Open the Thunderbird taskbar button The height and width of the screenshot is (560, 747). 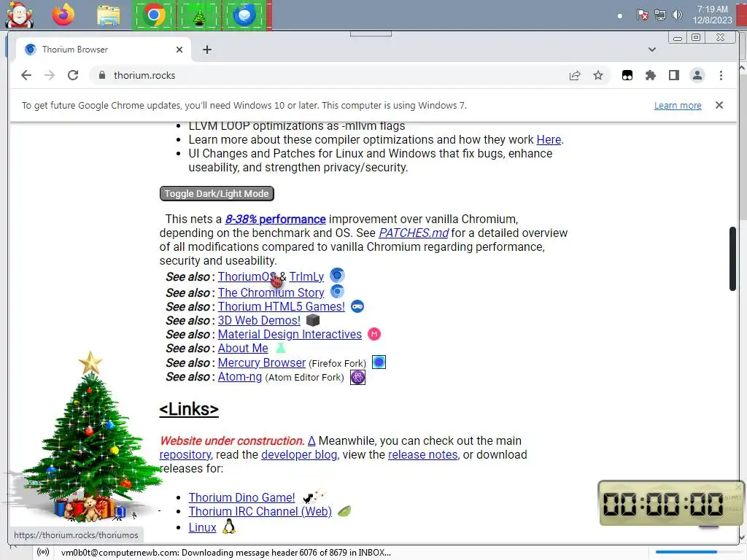pyautogui.click(x=244, y=15)
